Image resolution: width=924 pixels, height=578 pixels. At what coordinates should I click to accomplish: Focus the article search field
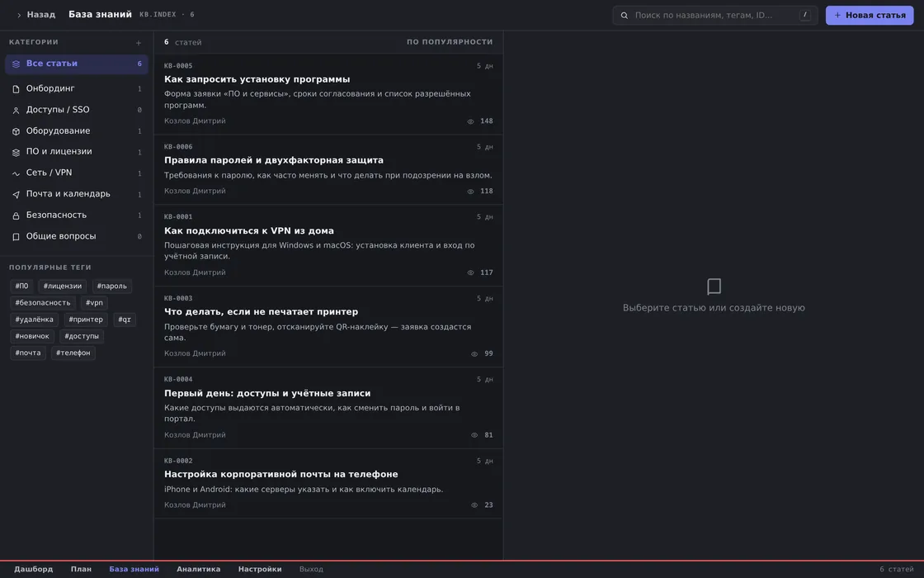pyautogui.click(x=715, y=16)
